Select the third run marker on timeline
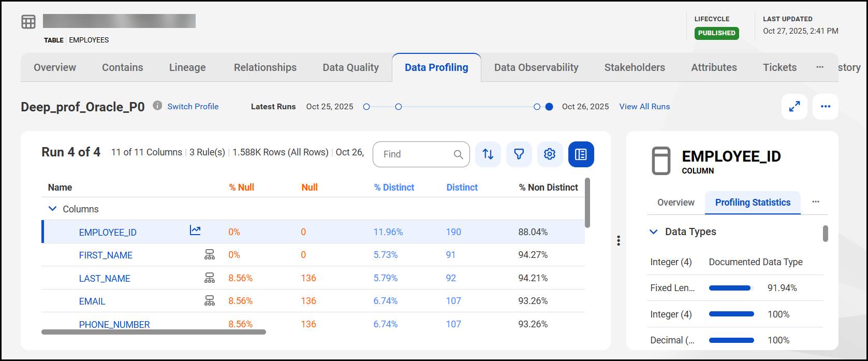 pos(537,107)
